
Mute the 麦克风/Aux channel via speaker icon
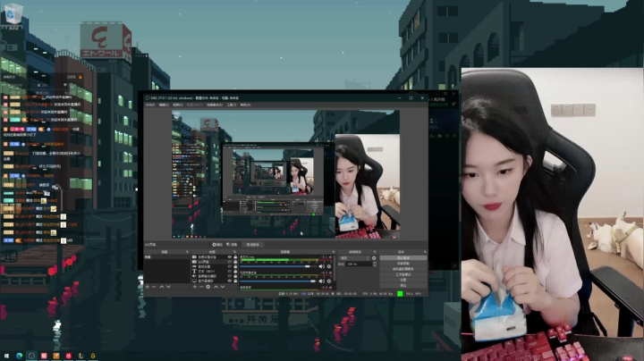(322, 266)
